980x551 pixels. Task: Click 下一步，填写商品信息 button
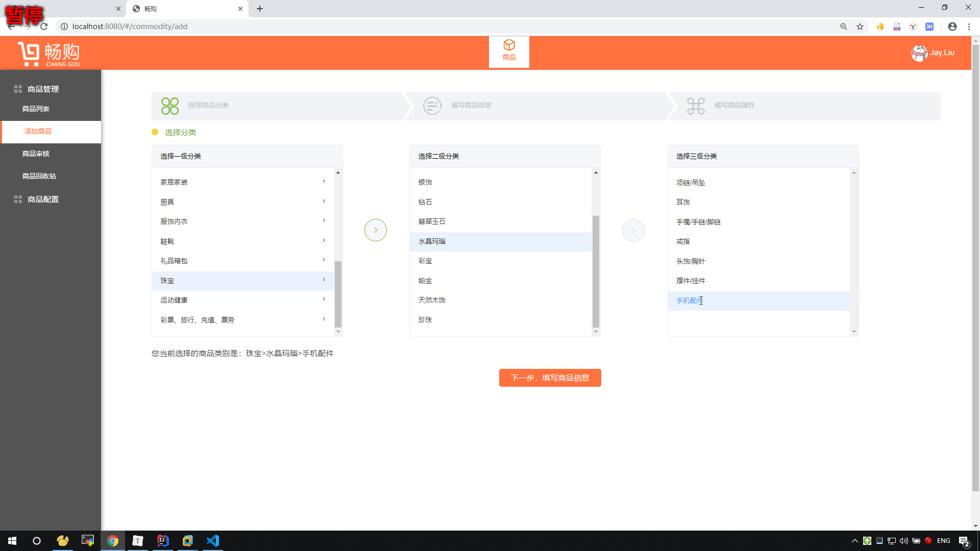pos(550,378)
